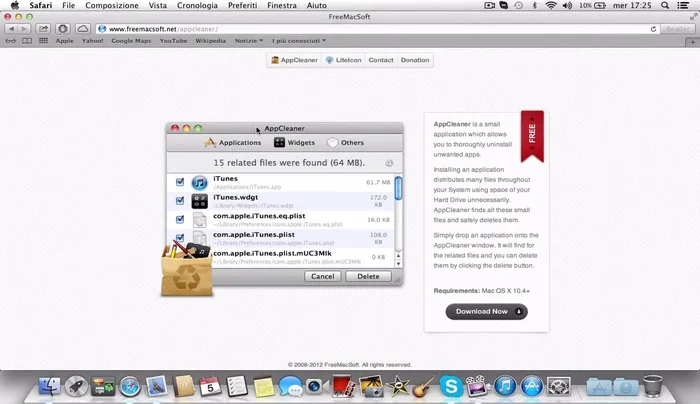The image size is (700, 404).
Task: Click the battery status indicator
Action: [x=592, y=5]
